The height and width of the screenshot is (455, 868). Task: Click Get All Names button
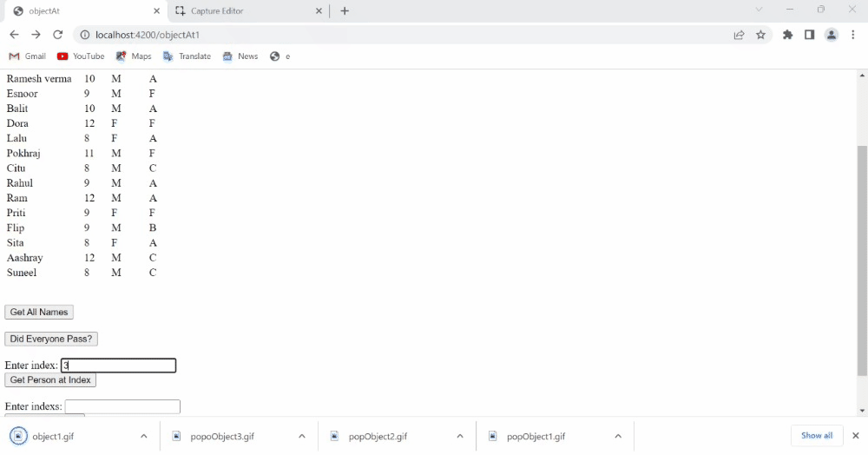pyautogui.click(x=39, y=313)
